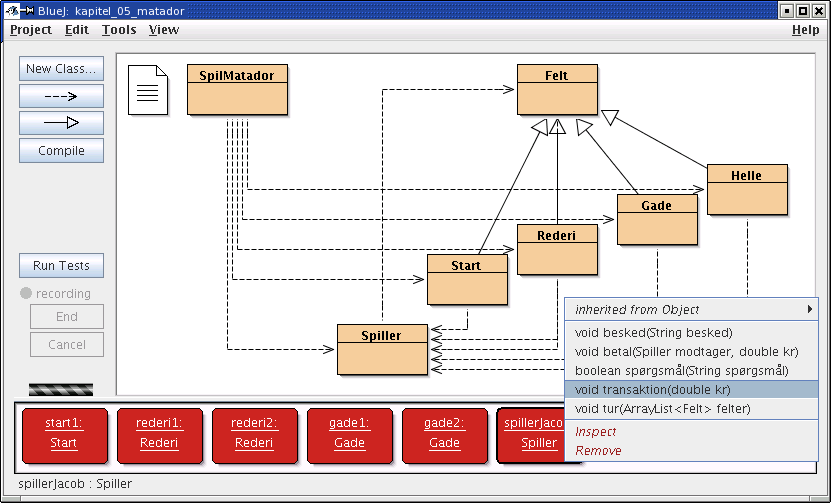The width and height of the screenshot is (831, 503).
Task: Choose Inspect from the context menu
Action: 596,432
